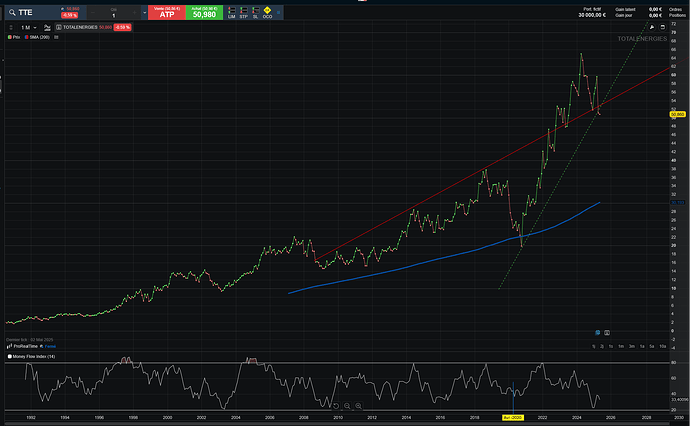Select the 3m range button
690x426 pixels.
[x=631, y=346]
